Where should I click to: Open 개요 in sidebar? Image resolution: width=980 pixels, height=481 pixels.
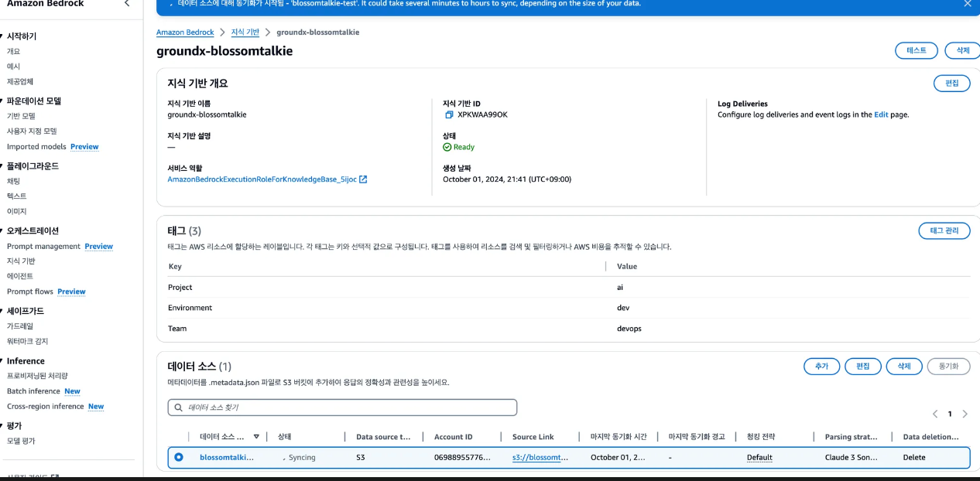(13, 51)
